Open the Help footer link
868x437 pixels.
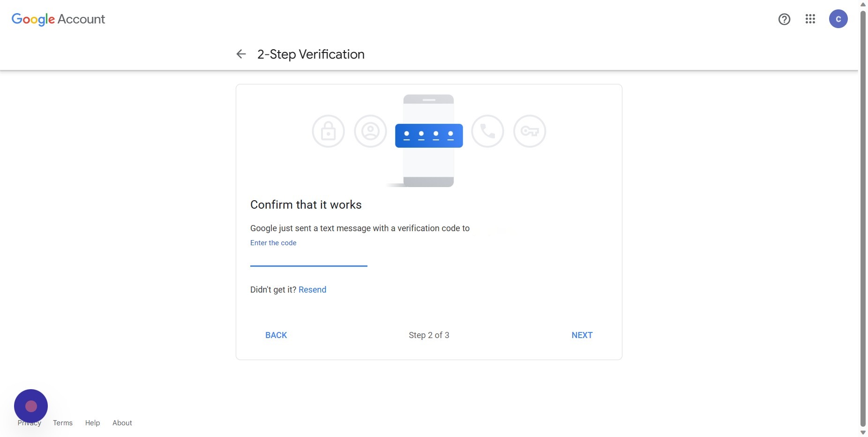pos(92,423)
